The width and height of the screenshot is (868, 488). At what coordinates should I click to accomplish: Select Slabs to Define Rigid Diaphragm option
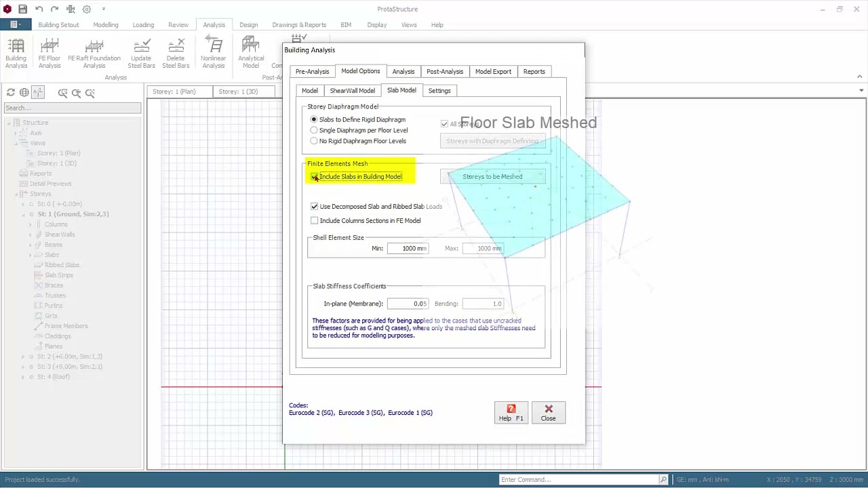pos(313,119)
